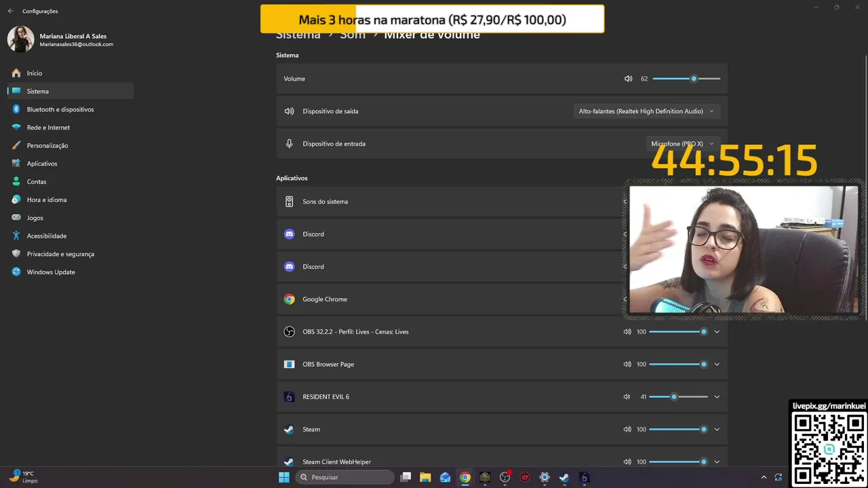The height and width of the screenshot is (488, 868).
Task: Open File Explorer from the taskbar
Action: (x=425, y=477)
